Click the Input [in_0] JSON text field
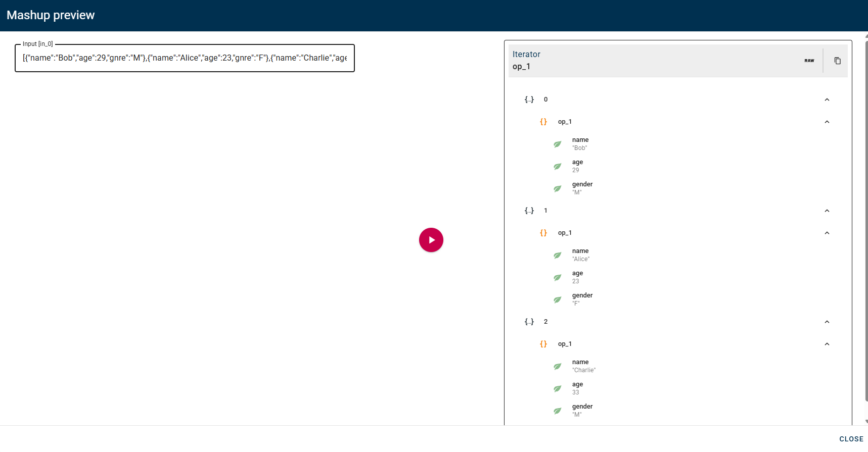The width and height of the screenshot is (868, 452). 185,58
